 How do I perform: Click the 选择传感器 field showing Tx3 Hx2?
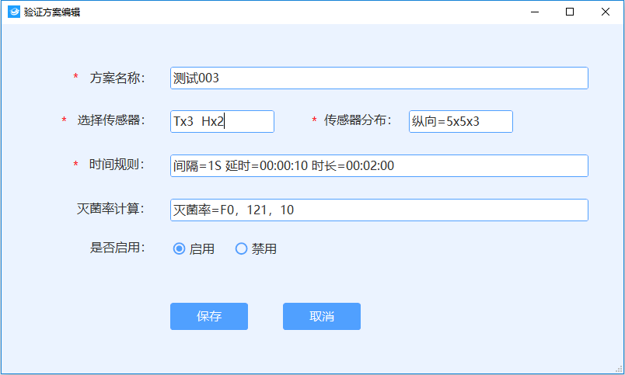pos(222,122)
